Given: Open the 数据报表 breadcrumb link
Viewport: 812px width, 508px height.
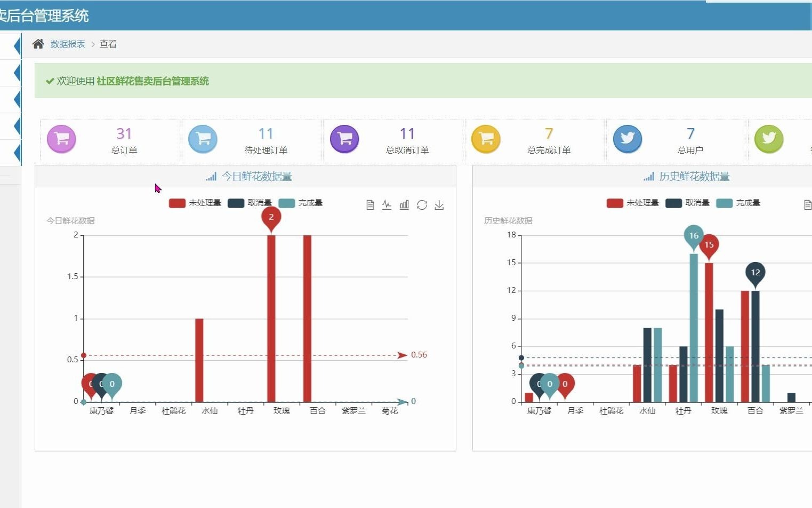Looking at the screenshot, I should [68, 44].
